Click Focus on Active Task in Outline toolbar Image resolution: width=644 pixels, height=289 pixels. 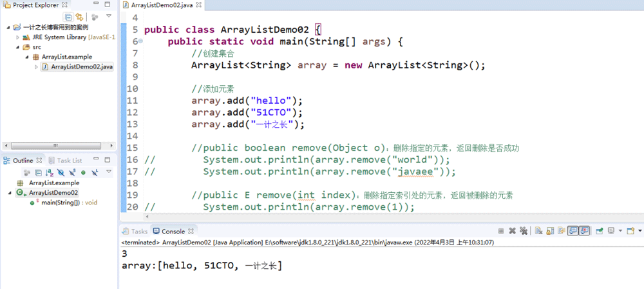[x=27, y=172]
